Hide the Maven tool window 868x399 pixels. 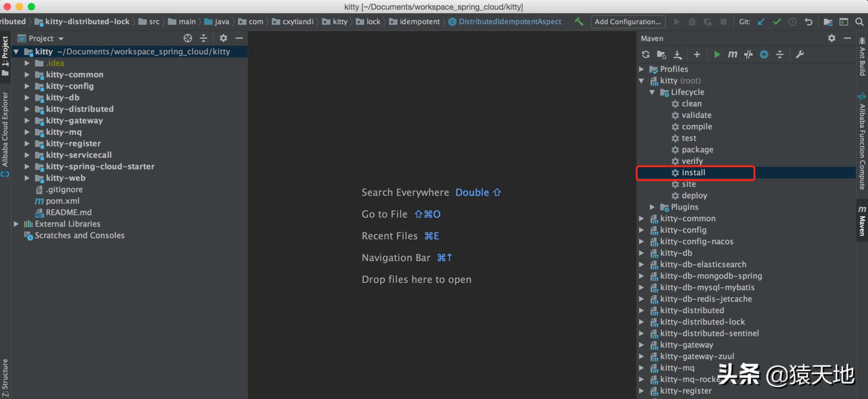click(848, 38)
